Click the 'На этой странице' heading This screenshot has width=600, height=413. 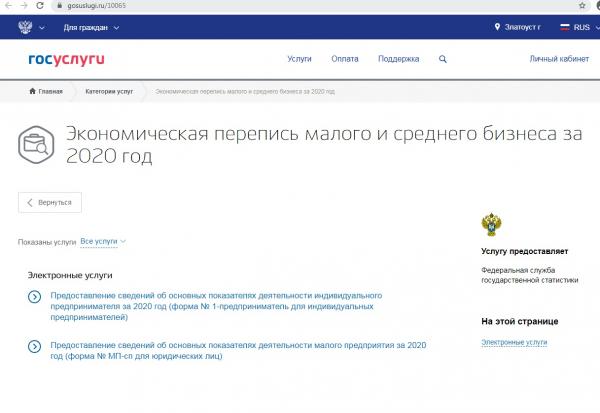tap(520, 321)
